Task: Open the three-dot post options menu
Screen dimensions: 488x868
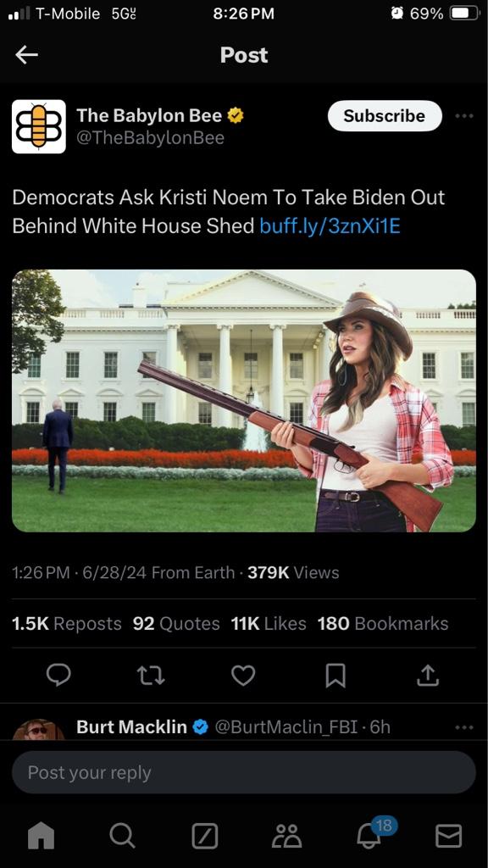Action: coord(463,116)
